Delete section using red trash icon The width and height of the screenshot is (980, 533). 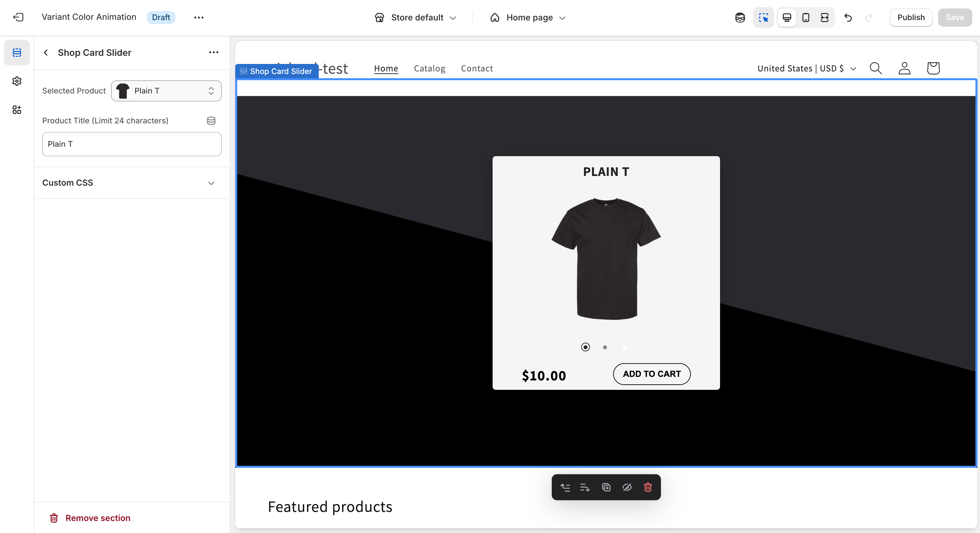click(x=648, y=487)
